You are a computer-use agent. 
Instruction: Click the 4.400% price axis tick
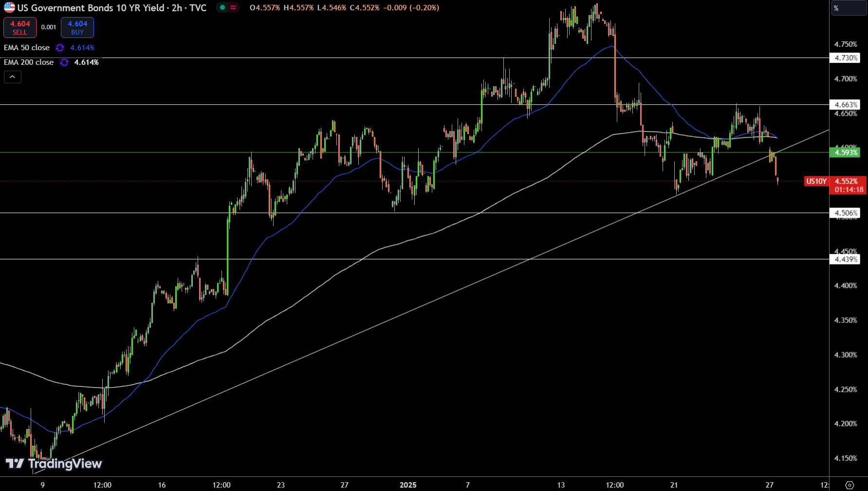click(x=846, y=285)
